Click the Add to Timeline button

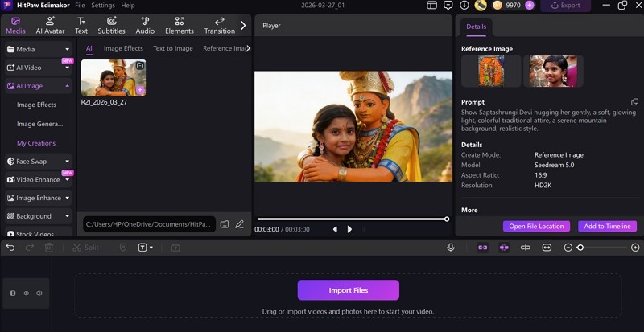(607, 227)
